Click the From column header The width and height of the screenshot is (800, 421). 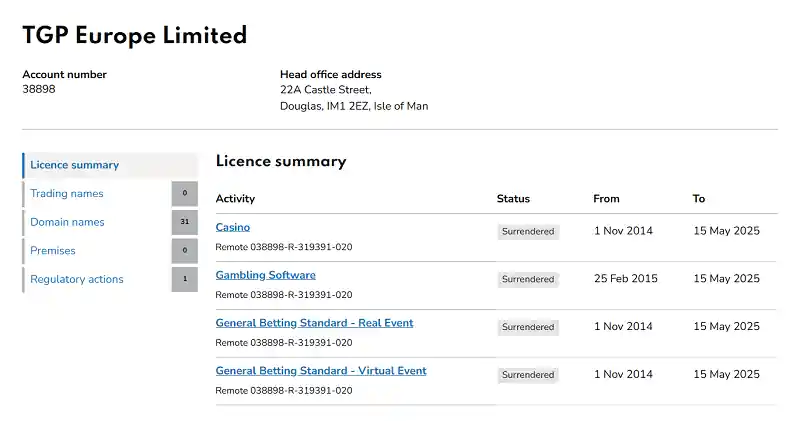point(606,199)
